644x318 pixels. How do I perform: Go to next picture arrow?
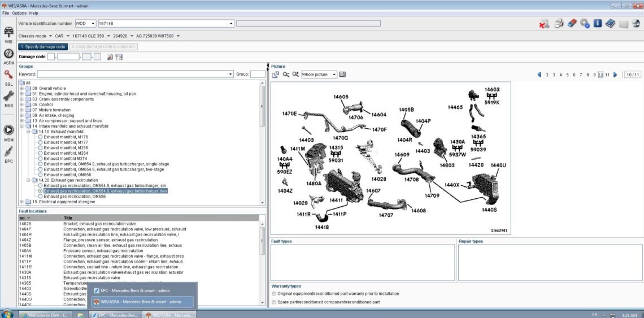tap(615, 75)
